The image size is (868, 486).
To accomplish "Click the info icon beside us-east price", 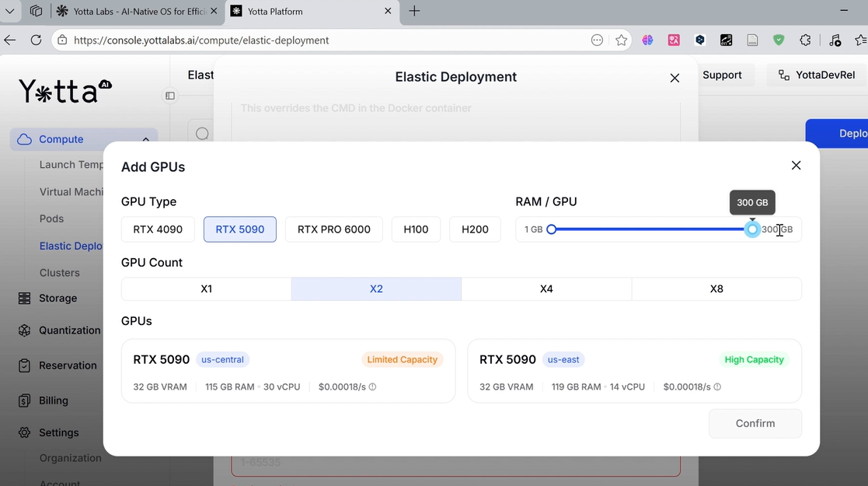I will click(717, 386).
